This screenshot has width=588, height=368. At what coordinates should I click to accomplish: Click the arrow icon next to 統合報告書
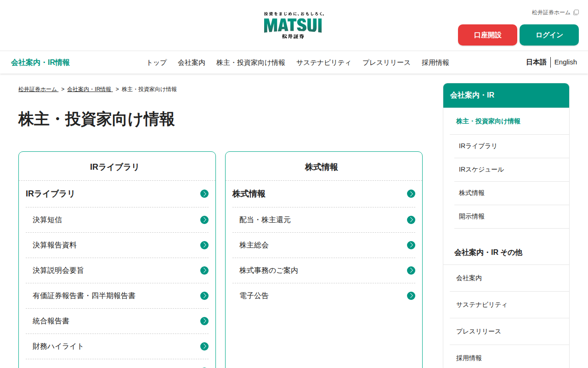(x=204, y=321)
